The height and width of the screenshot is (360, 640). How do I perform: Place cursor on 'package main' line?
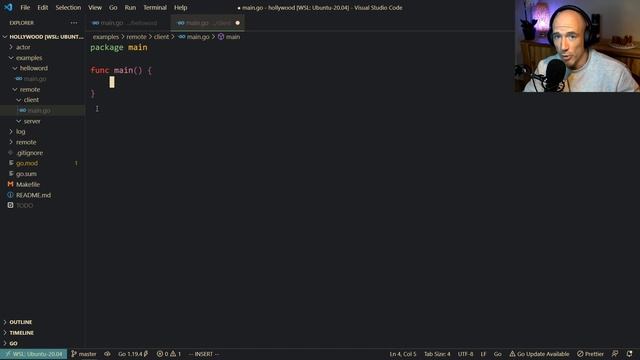click(119, 47)
